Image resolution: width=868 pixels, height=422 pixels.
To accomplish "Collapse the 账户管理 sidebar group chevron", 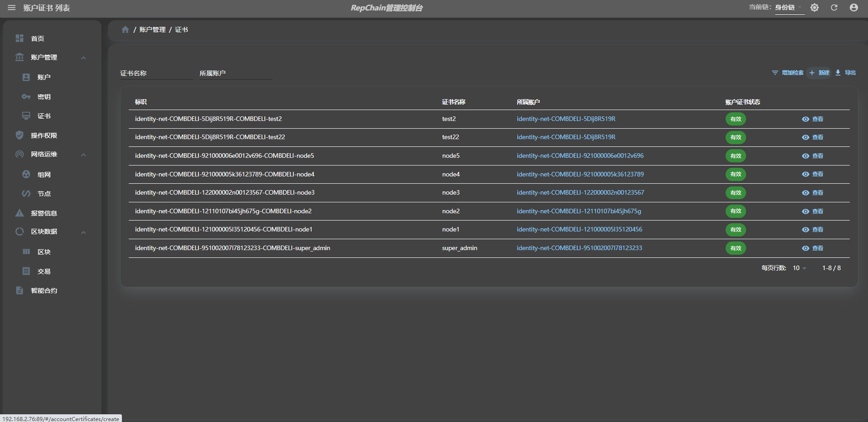I will pos(84,58).
